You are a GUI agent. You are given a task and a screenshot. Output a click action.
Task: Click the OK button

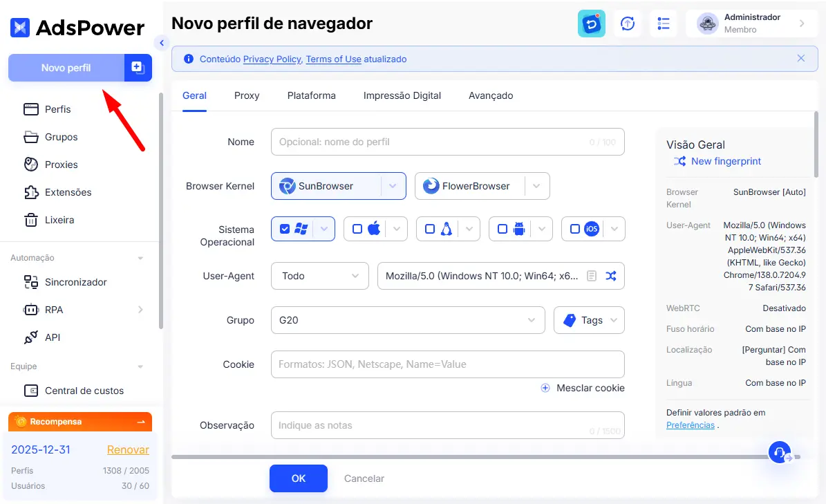(x=299, y=478)
